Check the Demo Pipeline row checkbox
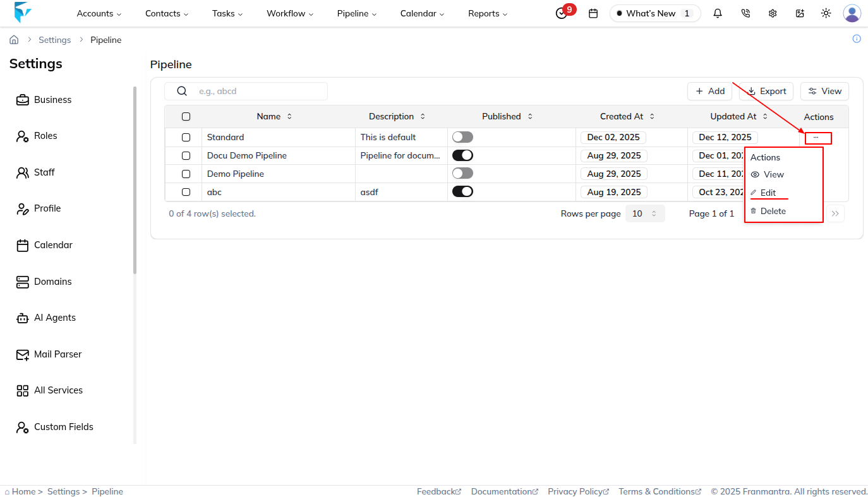The image size is (868, 497). pos(186,174)
